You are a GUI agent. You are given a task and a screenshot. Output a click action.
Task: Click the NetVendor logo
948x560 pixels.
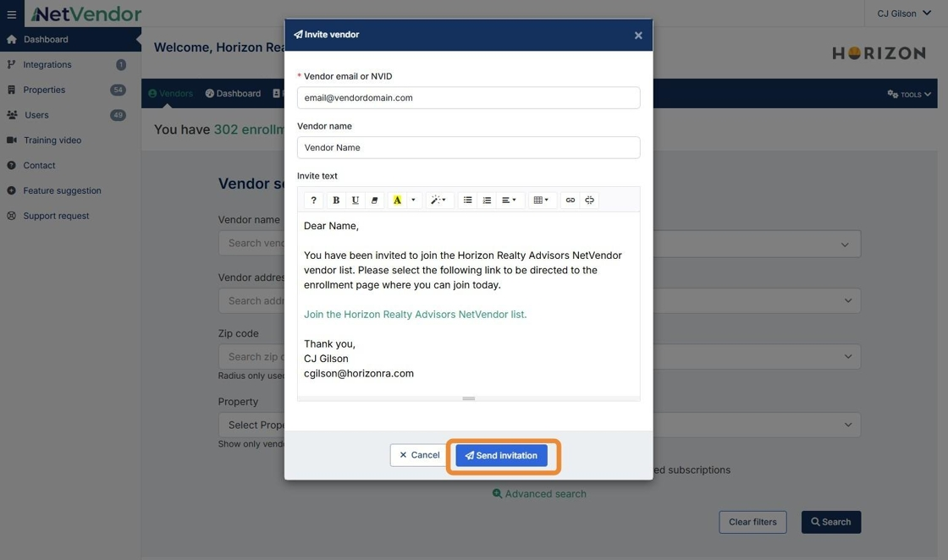click(85, 14)
